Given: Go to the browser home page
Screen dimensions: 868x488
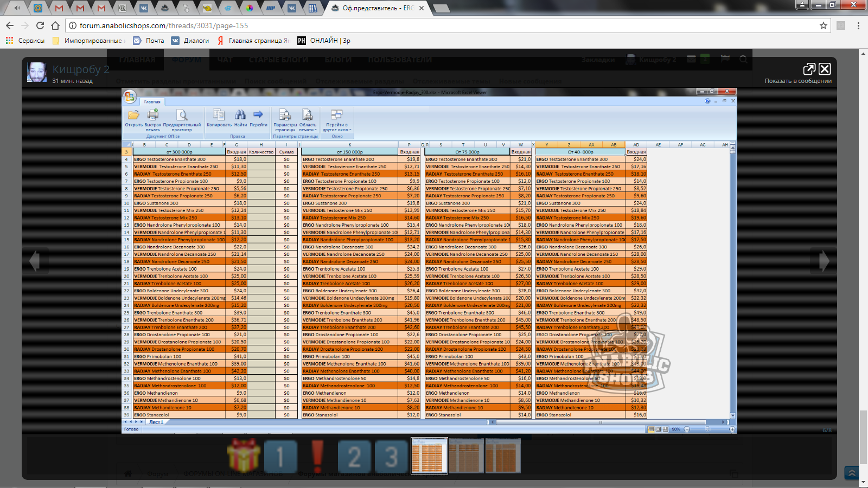Looking at the screenshot, I should click(x=55, y=25).
